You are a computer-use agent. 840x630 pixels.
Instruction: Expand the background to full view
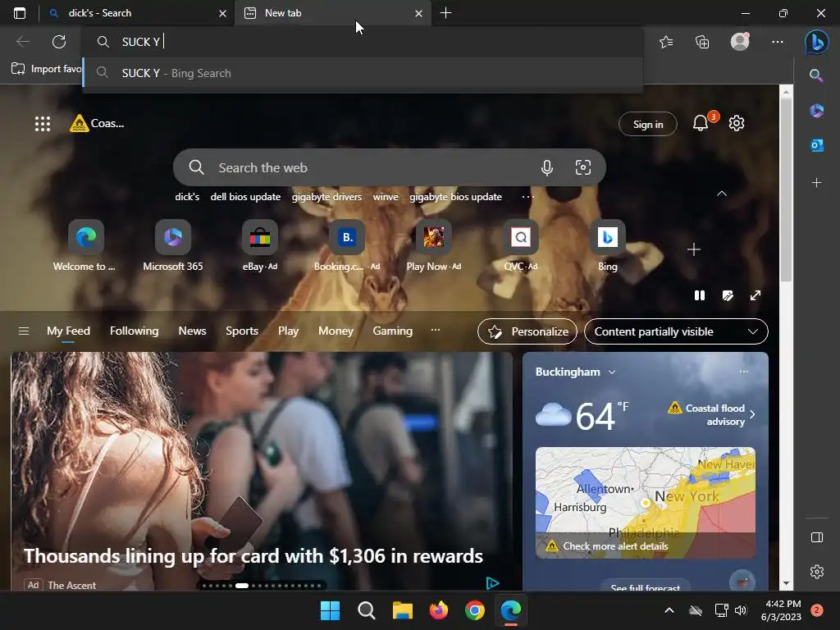coord(756,295)
